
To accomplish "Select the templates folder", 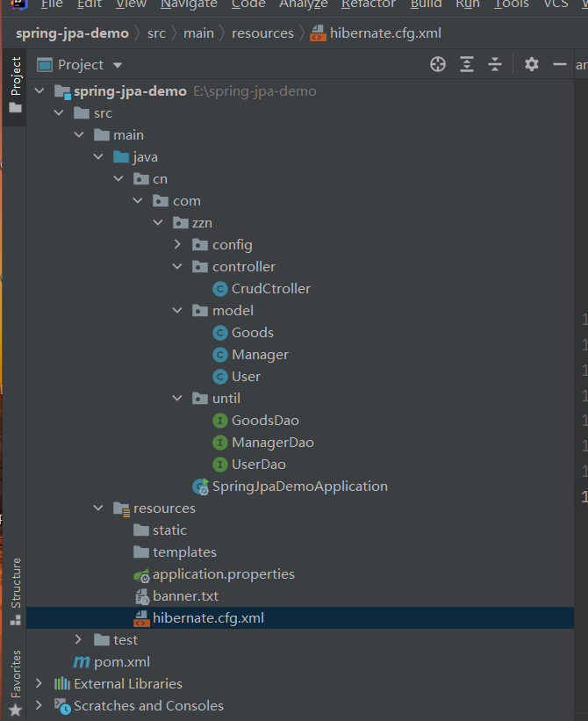I will (184, 552).
